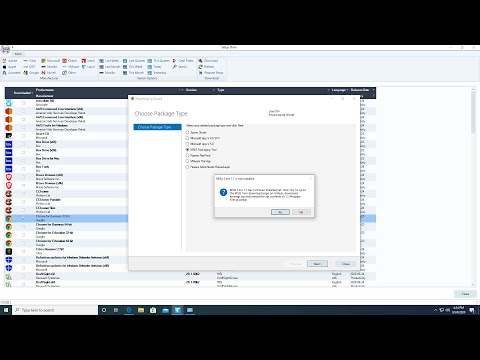This screenshot has height=360, width=480.
Task: Refresh the Setup Store catalog
Action: click(x=206, y=67)
